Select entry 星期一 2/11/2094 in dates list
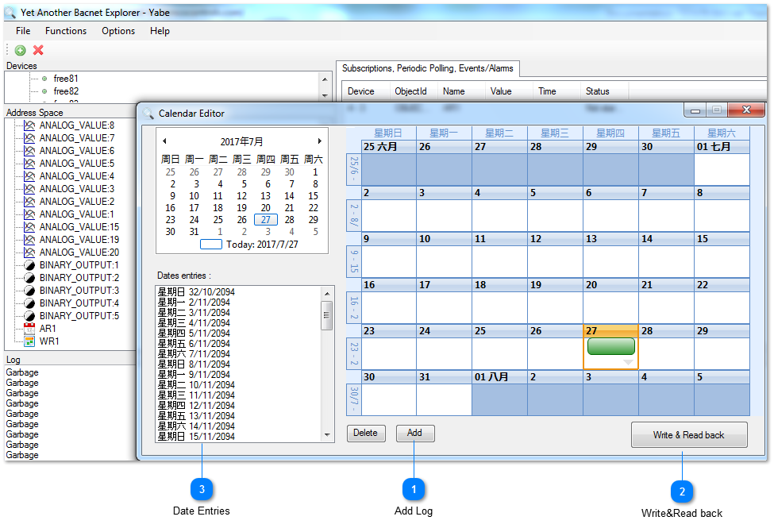 click(x=194, y=303)
